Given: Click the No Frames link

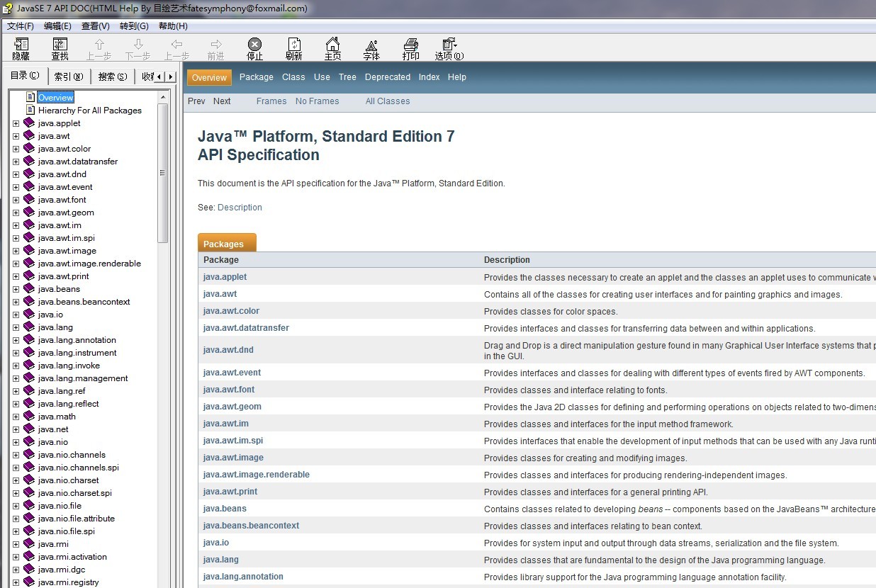Looking at the screenshot, I should [318, 101].
